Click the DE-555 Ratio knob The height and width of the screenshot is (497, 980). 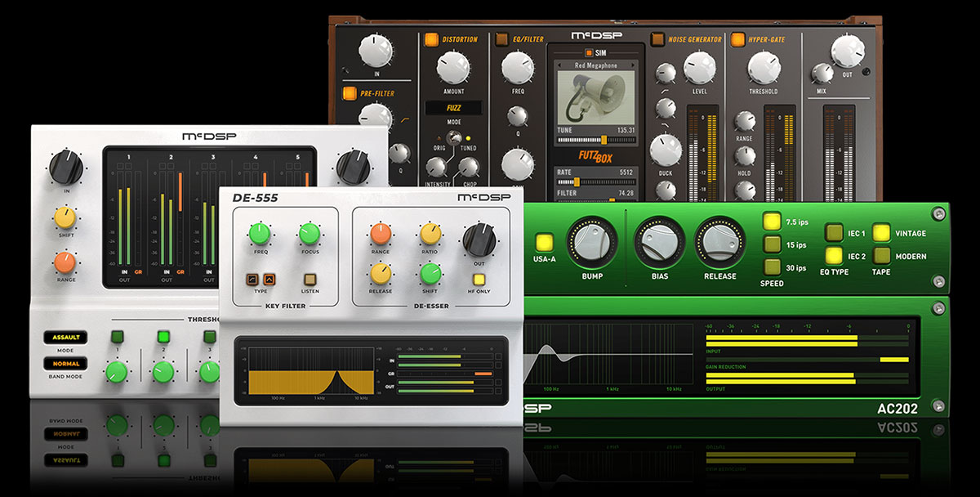click(430, 235)
